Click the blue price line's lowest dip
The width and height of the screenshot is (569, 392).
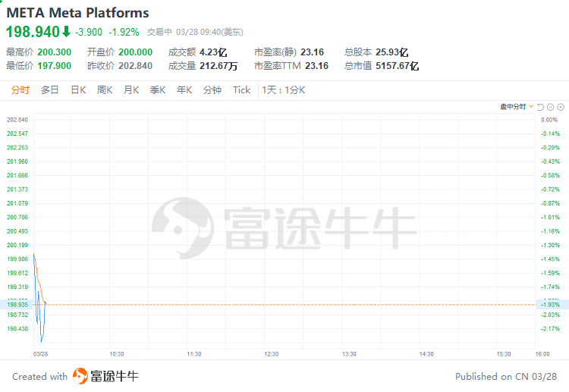click(x=42, y=341)
